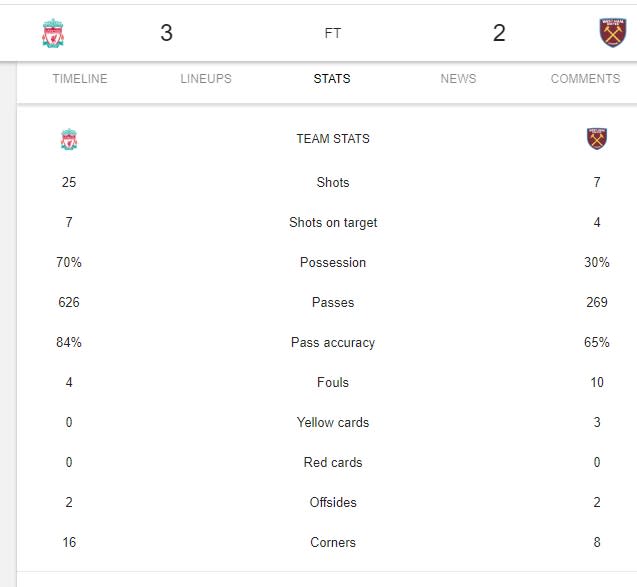This screenshot has height=587, width=637.
Task: Switch to the Lineups tab
Action: coord(206,78)
